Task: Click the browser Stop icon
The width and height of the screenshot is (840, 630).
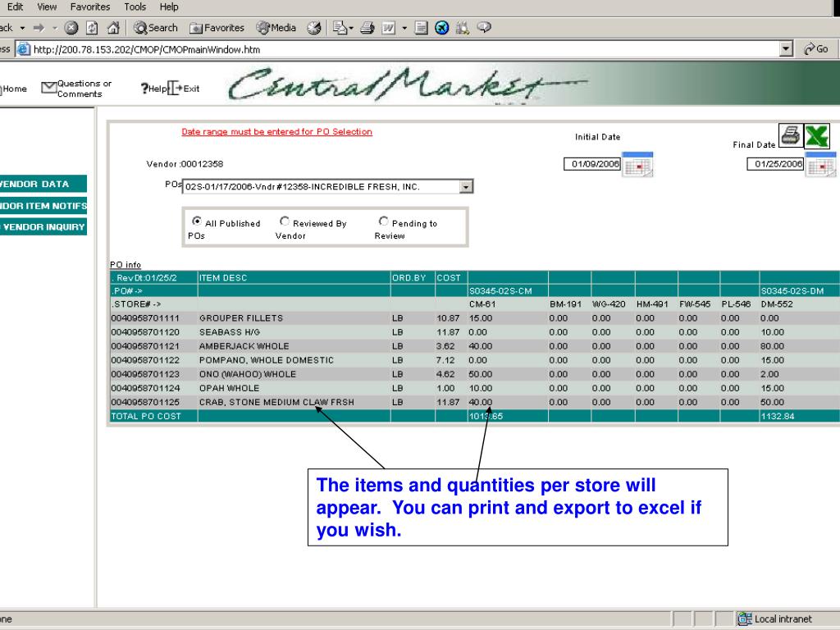Action: [x=71, y=27]
